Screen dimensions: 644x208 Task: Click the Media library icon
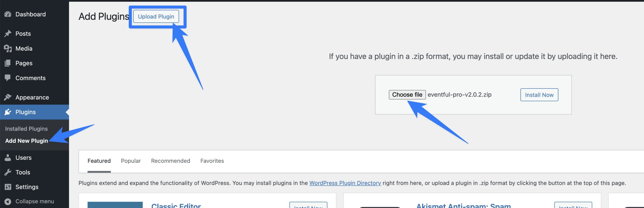8,48
